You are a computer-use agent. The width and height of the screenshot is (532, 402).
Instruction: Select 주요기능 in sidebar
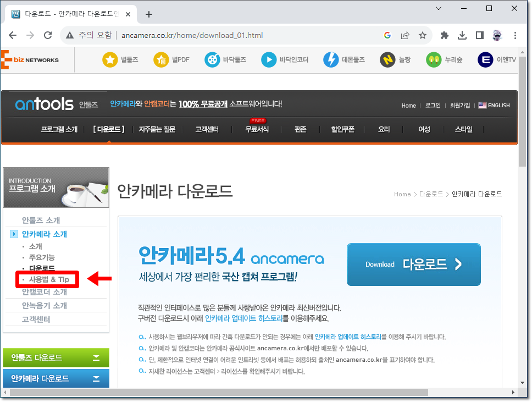[x=42, y=257]
